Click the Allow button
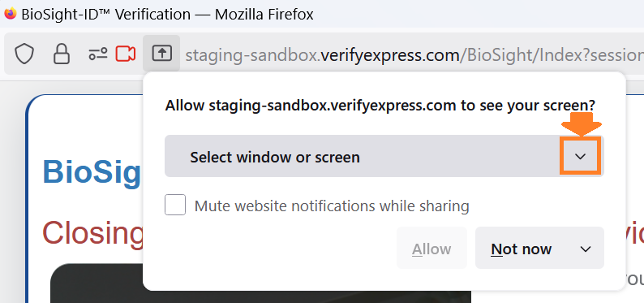 [x=431, y=248]
